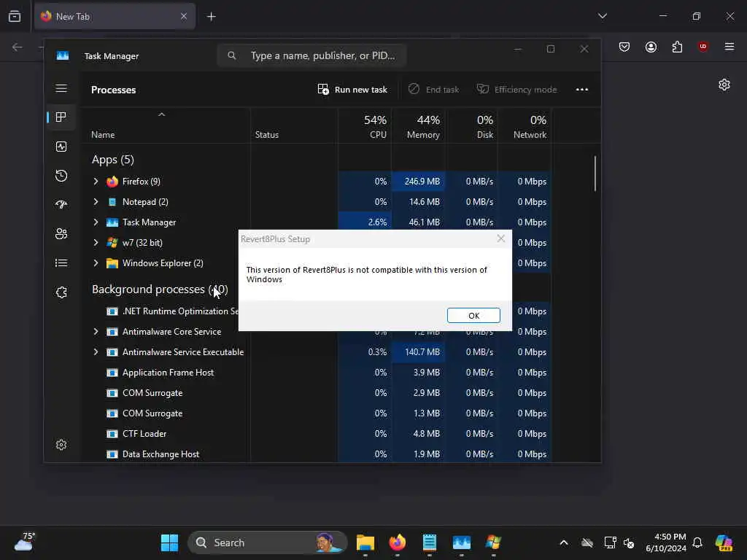Viewport: 747px width, 560px height.
Task: Sort processes by Name column
Action: [166, 126]
